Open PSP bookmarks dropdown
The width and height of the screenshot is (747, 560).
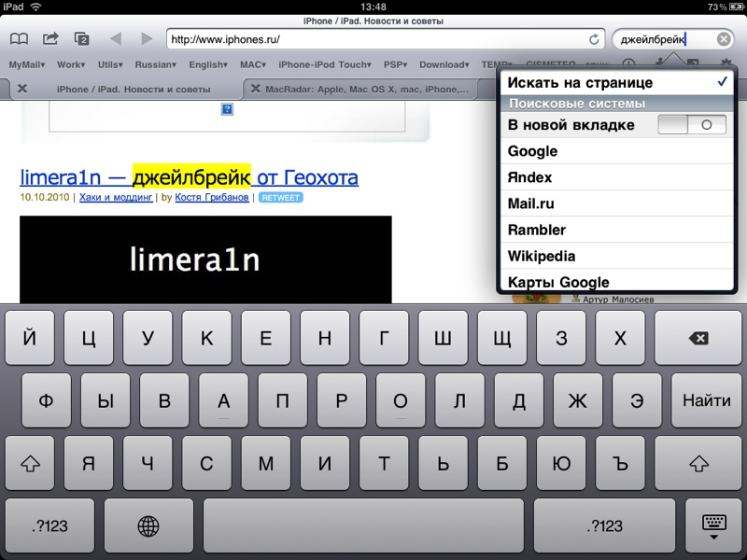tap(395, 64)
